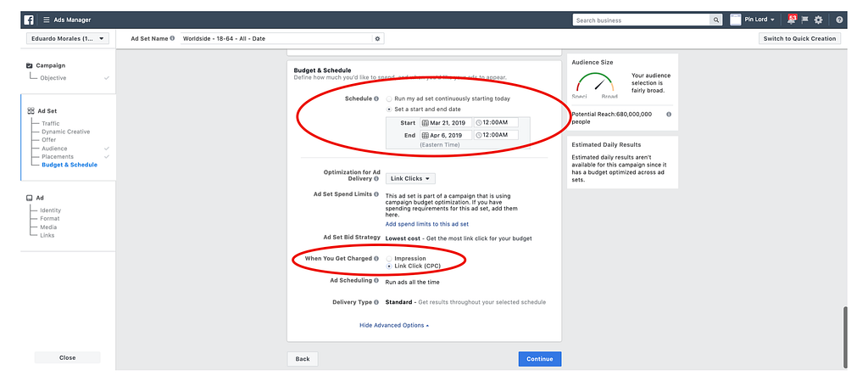Click the Potential Reach info icon
The width and height of the screenshot is (868, 387).
click(x=668, y=115)
